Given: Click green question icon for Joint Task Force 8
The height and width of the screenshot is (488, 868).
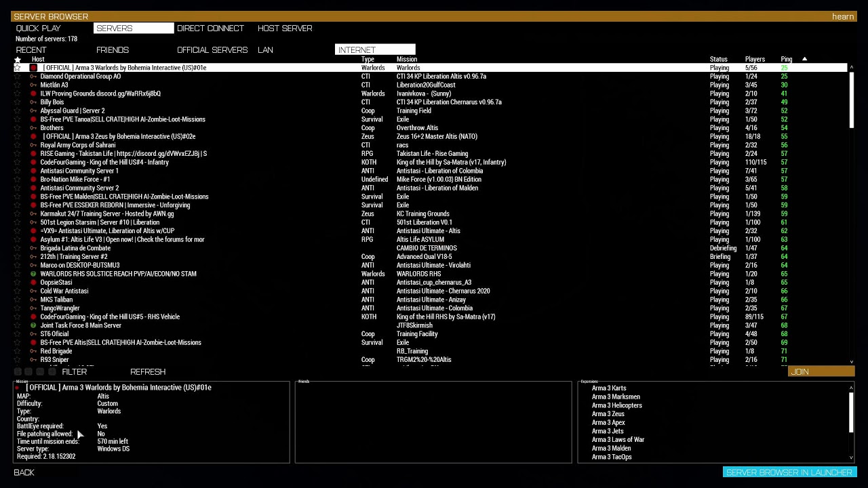Looking at the screenshot, I should pos(33,325).
